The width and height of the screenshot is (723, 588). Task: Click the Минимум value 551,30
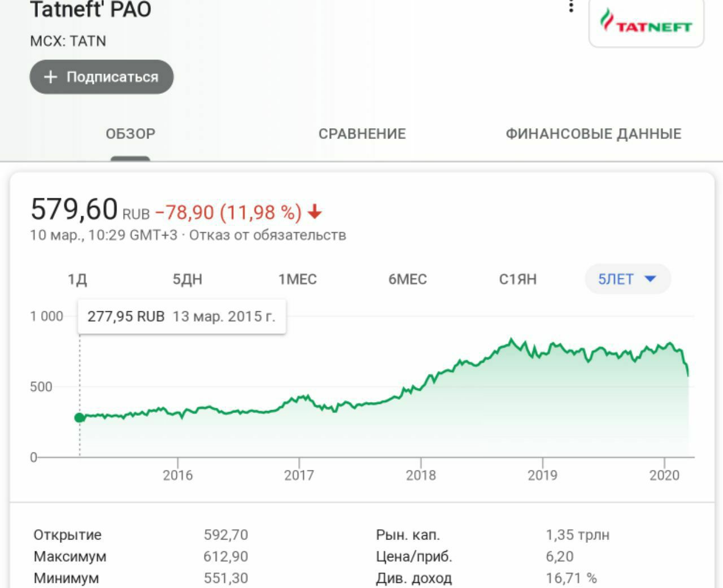[x=226, y=578]
